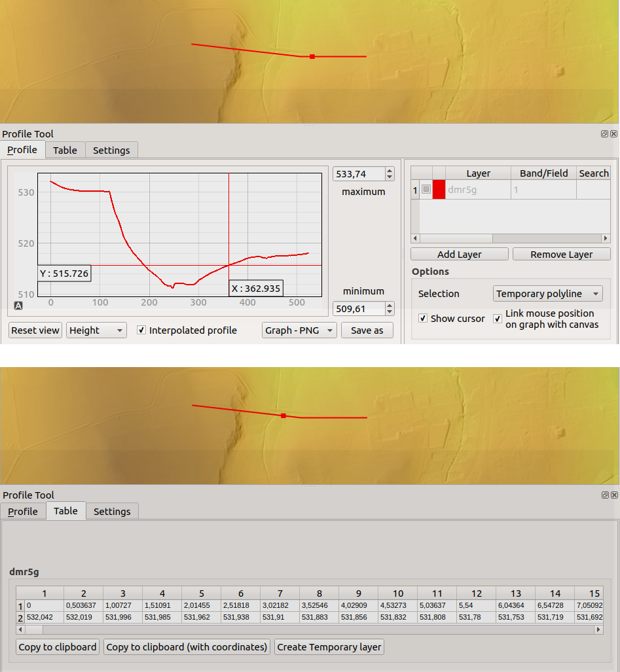
Task: Click table cell 531,753
Action: [x=516, y=617]
